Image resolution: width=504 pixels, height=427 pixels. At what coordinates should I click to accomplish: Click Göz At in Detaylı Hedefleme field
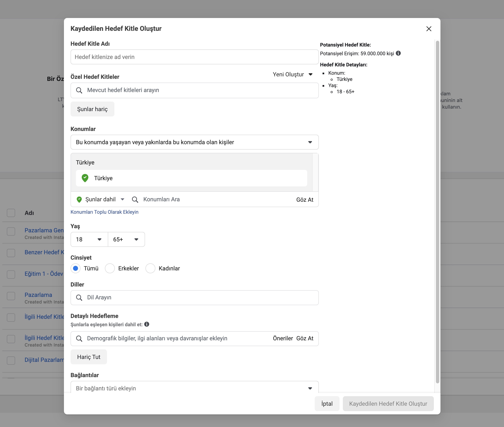pos(305,338)
